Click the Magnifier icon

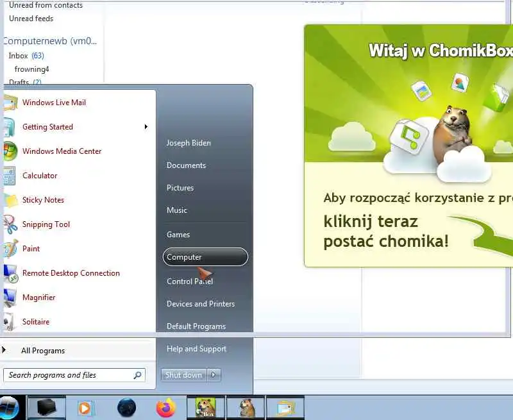pos(9,298)
